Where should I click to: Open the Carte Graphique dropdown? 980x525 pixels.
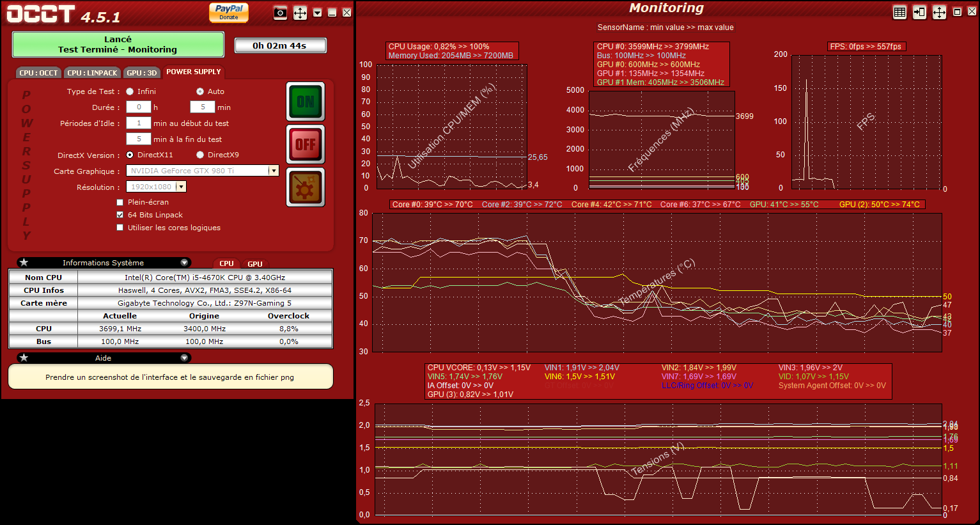point(203,171)
